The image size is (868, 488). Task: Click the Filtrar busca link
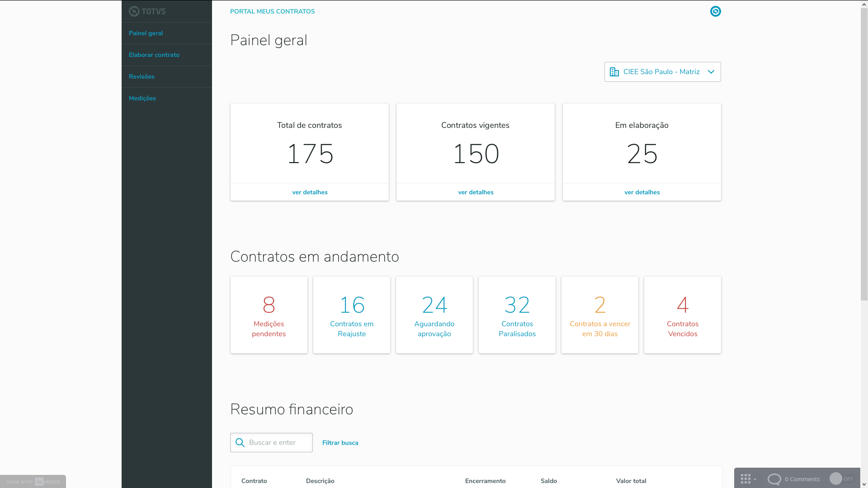[x=340, y=443]
